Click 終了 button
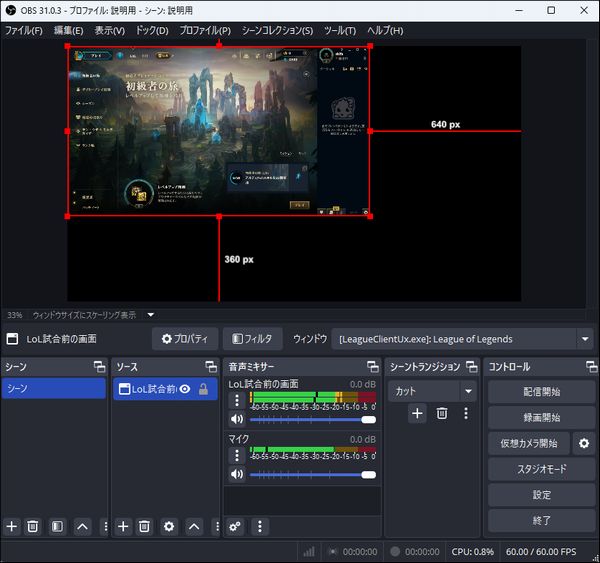This screenshot has width=600, height=563. tap(541, 520)
